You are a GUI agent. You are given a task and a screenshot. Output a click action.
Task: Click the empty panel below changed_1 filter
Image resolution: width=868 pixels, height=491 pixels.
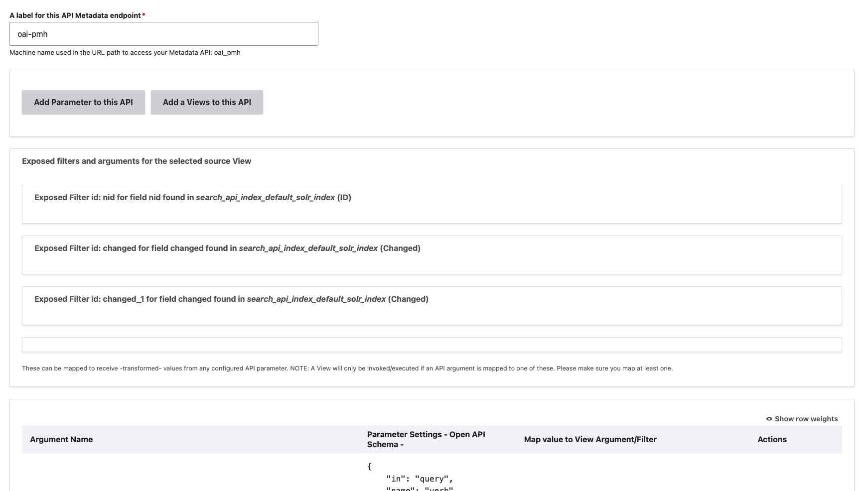pyautogui.click(x=432, y=345)
